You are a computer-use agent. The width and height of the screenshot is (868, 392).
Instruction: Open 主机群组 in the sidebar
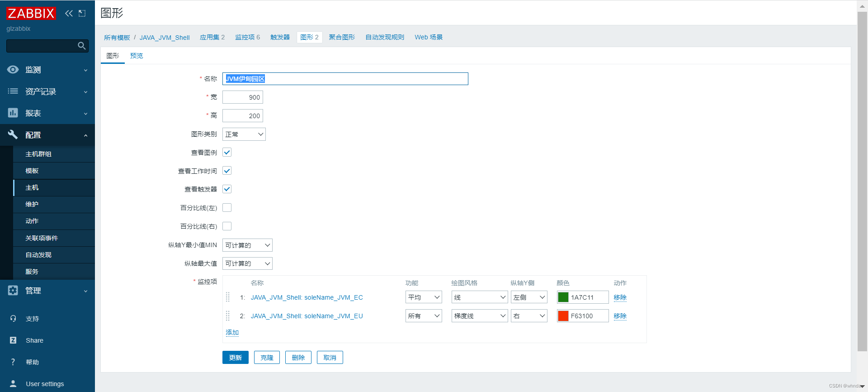point(54,154)
